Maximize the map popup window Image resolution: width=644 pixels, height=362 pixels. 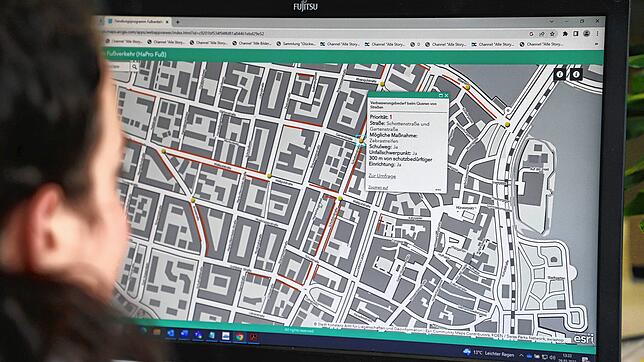point(441,95)
